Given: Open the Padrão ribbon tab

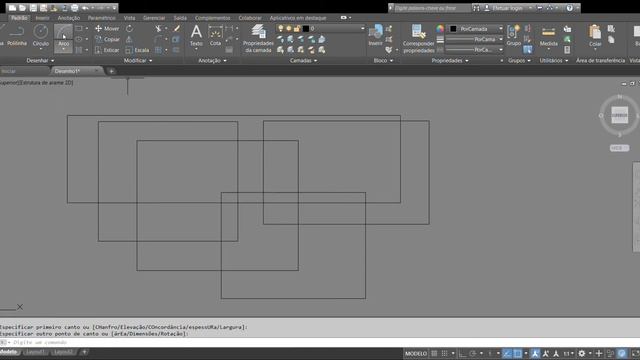Looking at the screenshot, I should (x=19, y=18).
